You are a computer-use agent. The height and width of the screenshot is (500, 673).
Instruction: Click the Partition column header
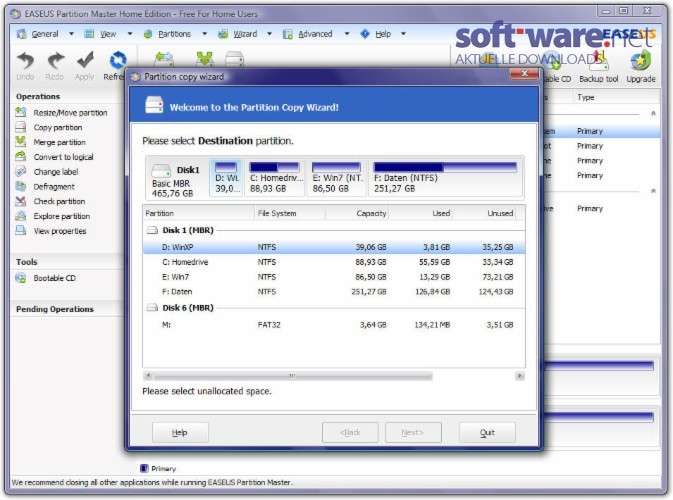(199, 213)
